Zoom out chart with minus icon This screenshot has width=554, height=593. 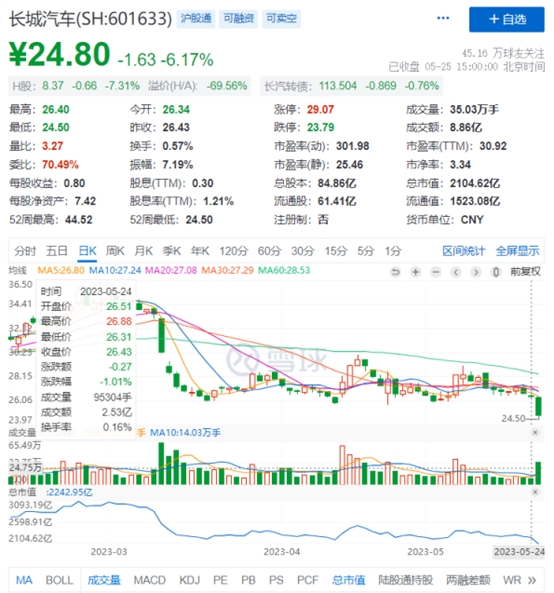pos(436,272)
